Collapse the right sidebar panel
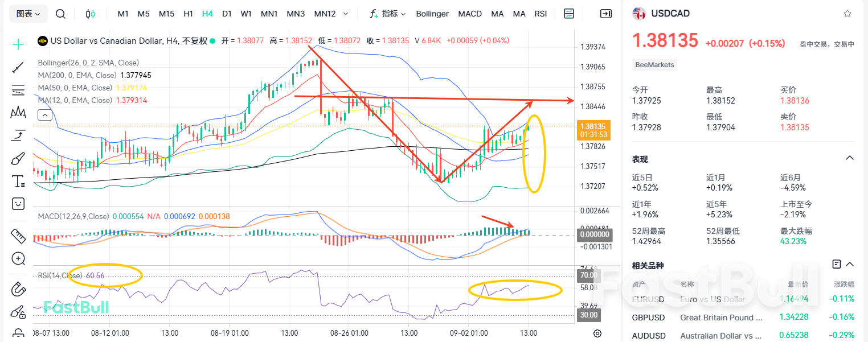This screenshot has width=868, height=342. 605,13
